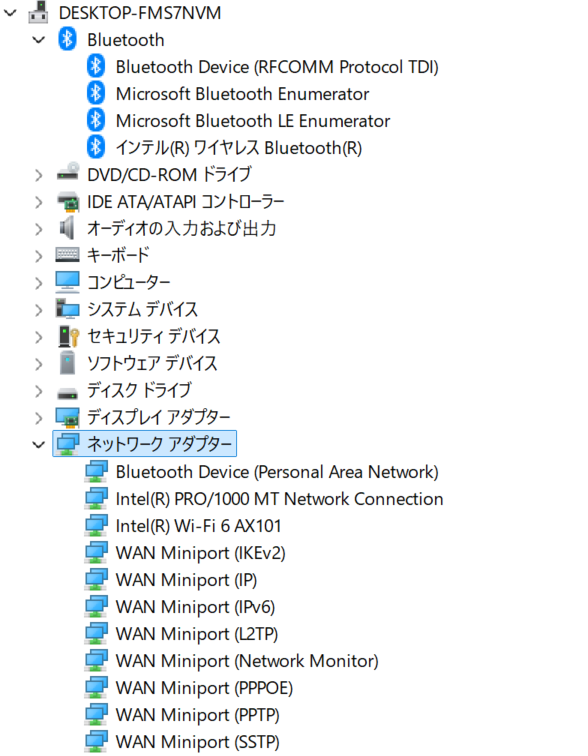Click the keyboard category icon
The width and height of the screenshot is (588, 756).
[67, 255]
